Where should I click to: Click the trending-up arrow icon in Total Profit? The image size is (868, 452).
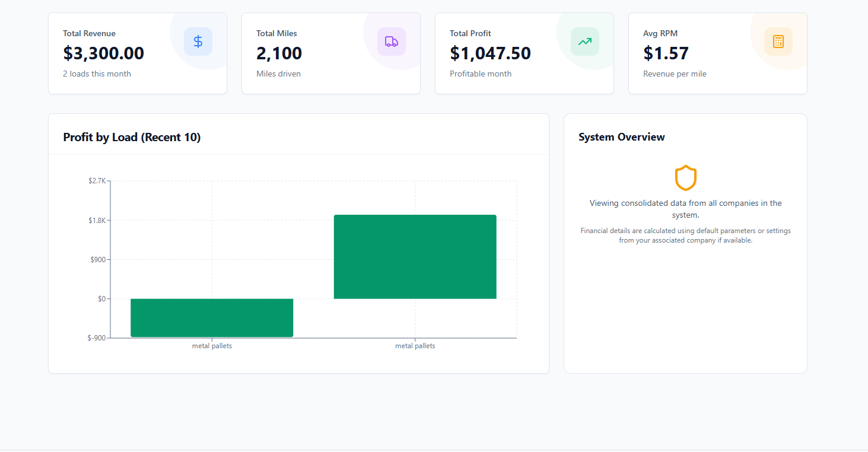(585, 42)
